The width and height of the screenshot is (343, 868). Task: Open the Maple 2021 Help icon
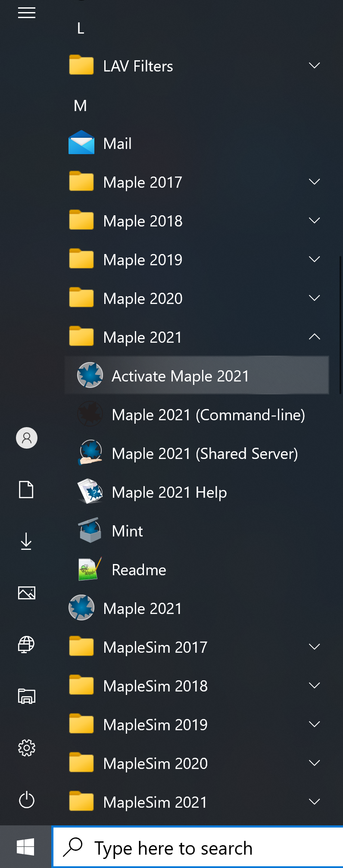tap(90, 492)
